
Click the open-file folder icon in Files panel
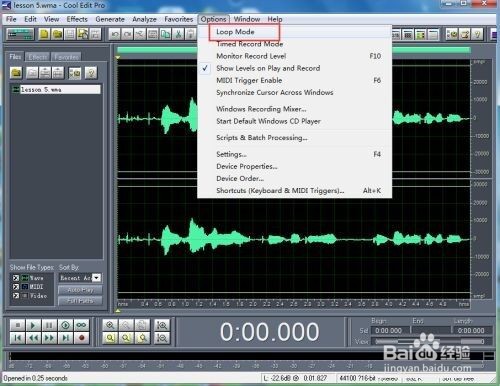(x=16, y=73)
